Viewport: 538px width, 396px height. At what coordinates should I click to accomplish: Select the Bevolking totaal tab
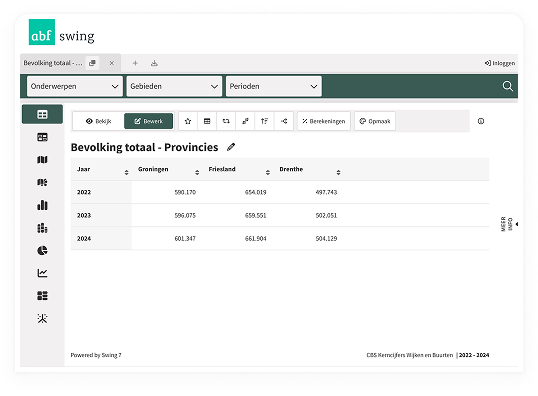53,63
